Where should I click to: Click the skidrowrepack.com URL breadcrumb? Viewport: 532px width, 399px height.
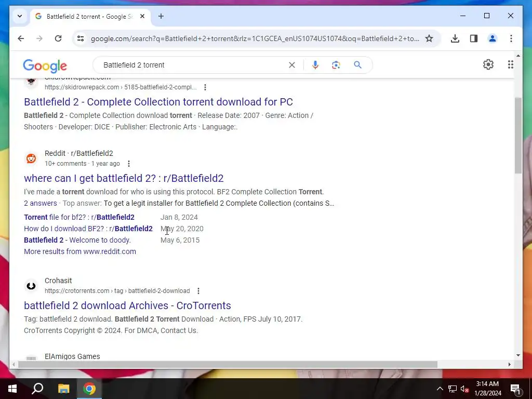[x=121, y=87]
